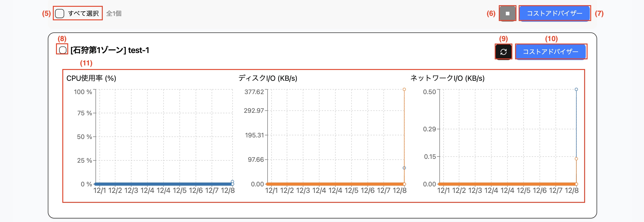Click the ディスクI/O (KB/s) chart title
The image size is (644, 222).
[x=268, y=78]
